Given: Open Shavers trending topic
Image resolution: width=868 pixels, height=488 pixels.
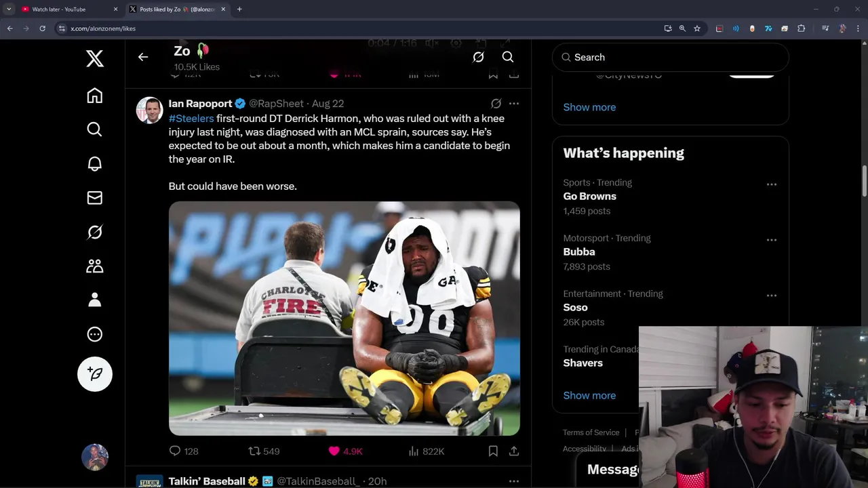Looking at the screenshot, I should 583,363.
